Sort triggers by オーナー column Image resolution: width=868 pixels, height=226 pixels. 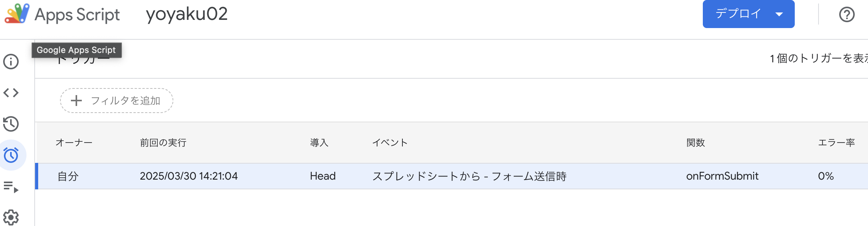(75, 143)
